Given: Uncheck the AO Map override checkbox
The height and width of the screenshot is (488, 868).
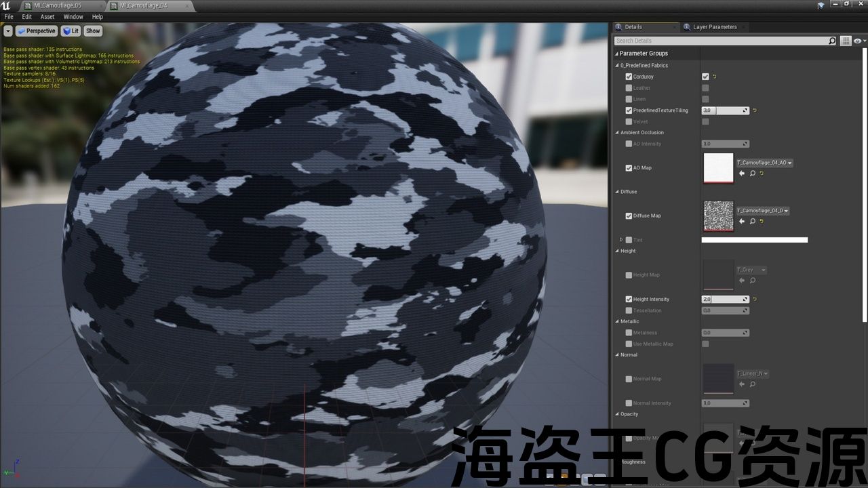Looking at the screenshot, I should pyautogui.click(x=629, y=168).
